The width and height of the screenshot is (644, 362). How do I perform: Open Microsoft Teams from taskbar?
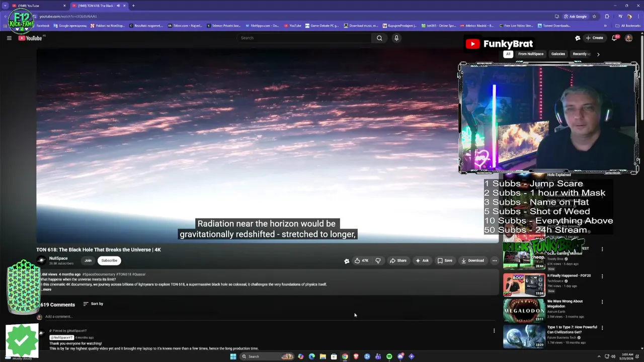(x=378, y=356)
